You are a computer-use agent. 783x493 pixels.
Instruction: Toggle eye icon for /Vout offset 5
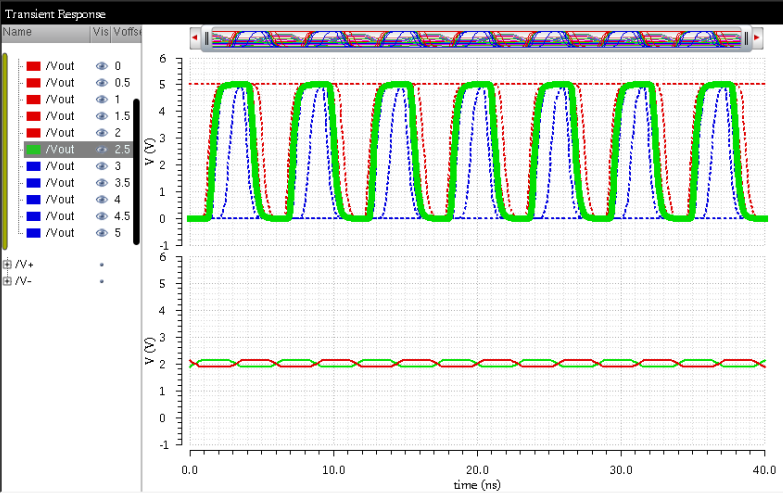(x=102, y=233)
